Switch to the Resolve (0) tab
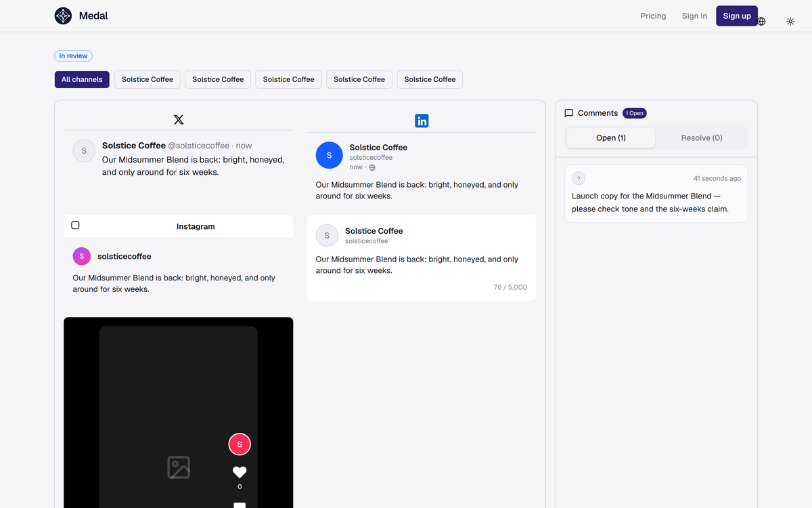This screenshot has width=812, height=508. [x=702, y=137]
